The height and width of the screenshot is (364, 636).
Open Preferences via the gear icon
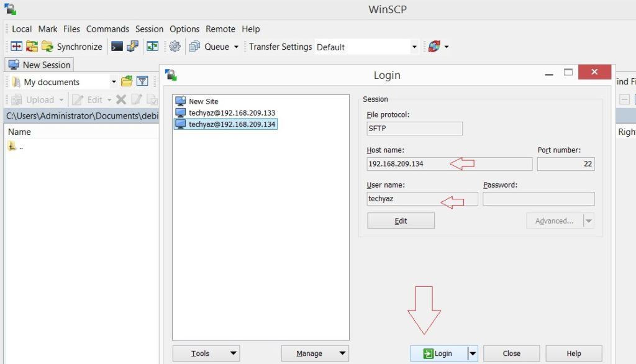point(175,47)
